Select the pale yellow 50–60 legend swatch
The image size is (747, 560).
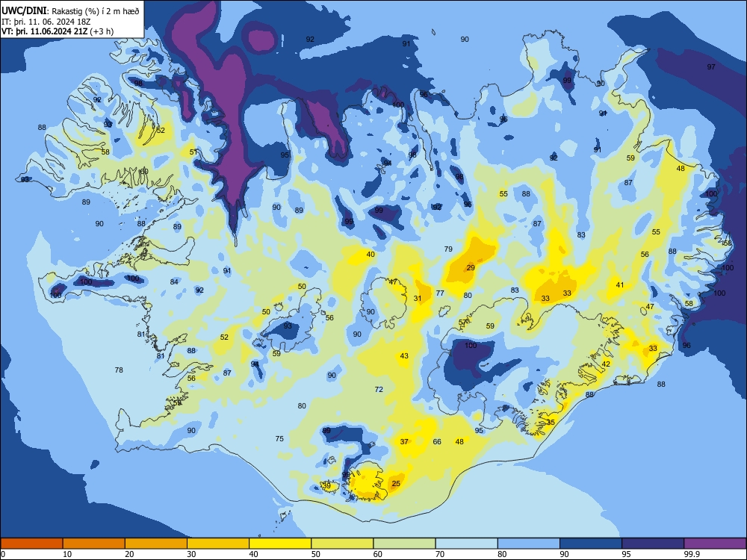(342, 544)
